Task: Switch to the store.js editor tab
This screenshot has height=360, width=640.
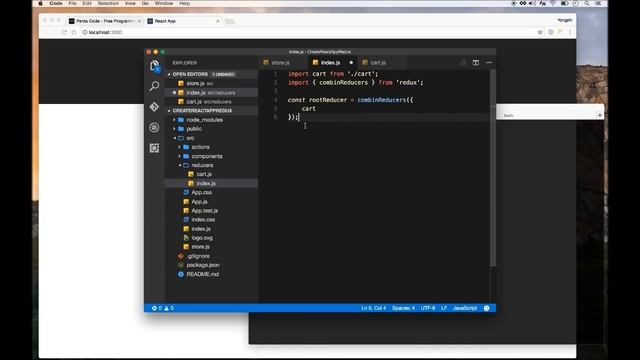Action: (x=281, y=62)
